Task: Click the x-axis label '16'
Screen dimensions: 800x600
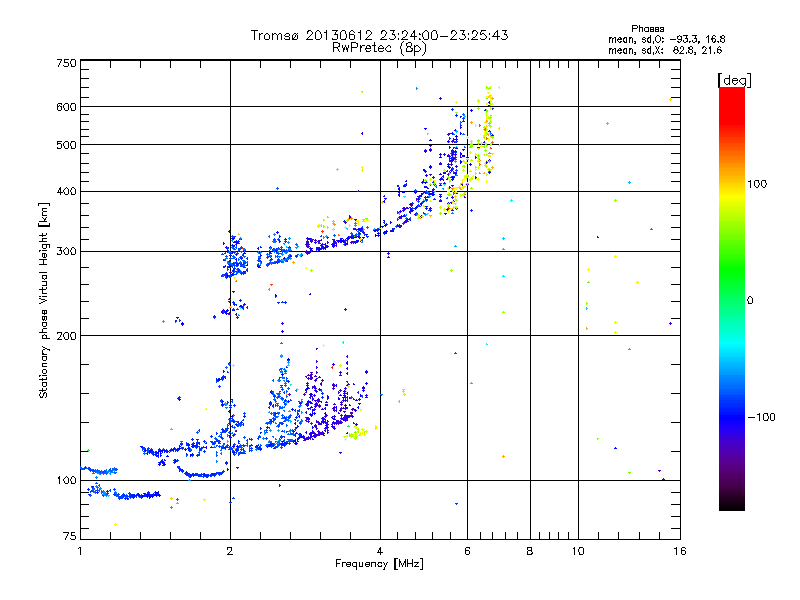Action: pyautogui.click(x=680, y=551)
